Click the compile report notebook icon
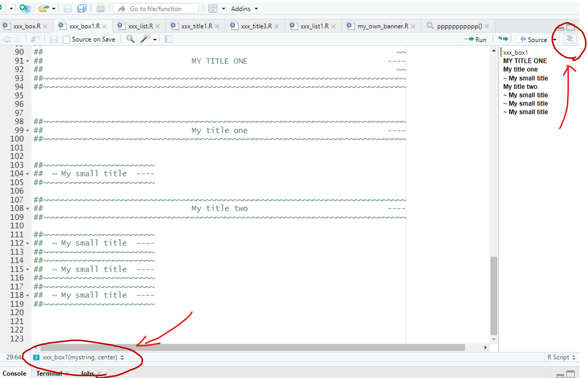The height and width of the screenshot is (378, 588). (x=169, y=39)
